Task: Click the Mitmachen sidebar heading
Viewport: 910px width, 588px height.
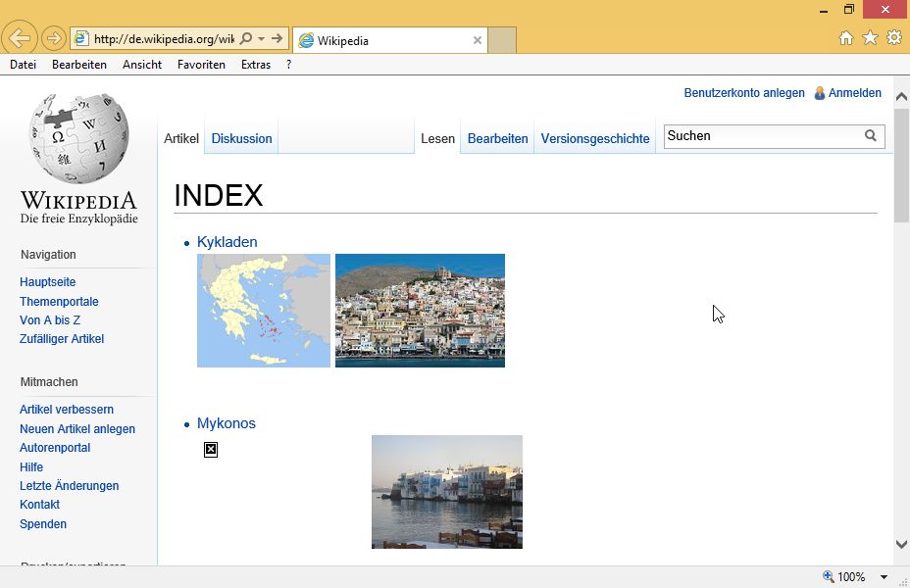Action: click(x=49, y=382)
